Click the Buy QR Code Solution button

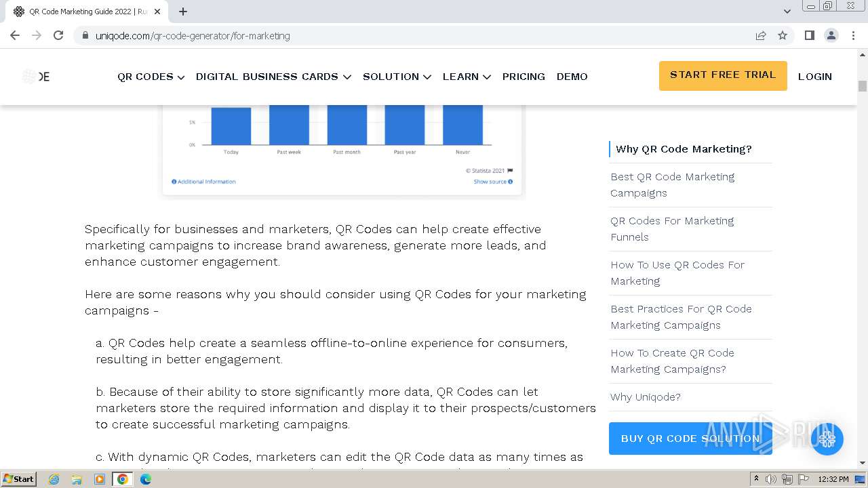tap(690, 439)
